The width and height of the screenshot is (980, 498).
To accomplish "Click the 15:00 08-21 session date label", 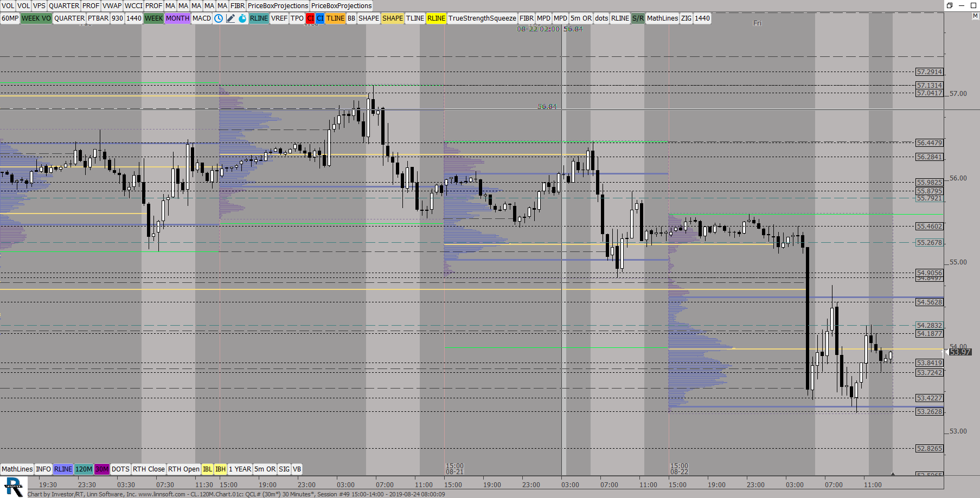I will click(x=454, y=469).
